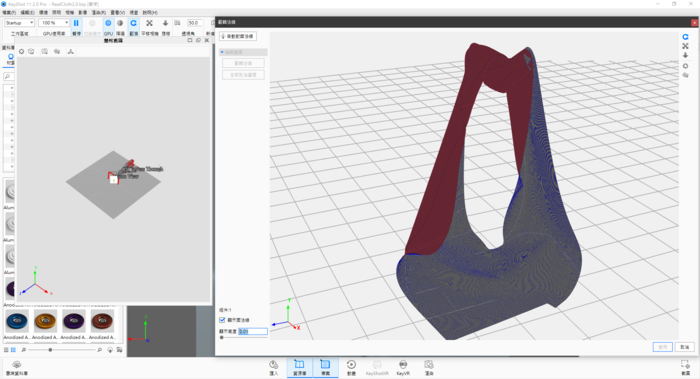Click the down-arrow ribbon icon
The width and height of the screenshot is (700, 379).
(165, 23)
